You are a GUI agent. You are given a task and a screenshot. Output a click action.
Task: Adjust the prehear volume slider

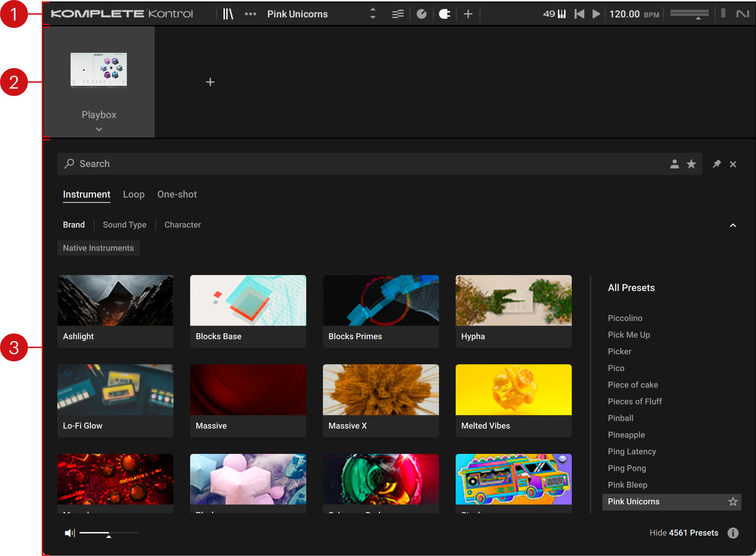(108, 533)
